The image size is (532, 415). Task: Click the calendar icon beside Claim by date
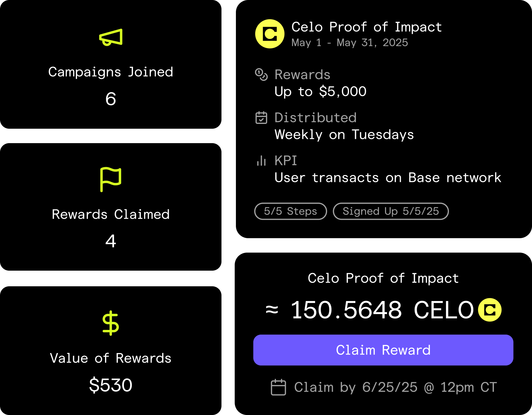(x=278, y=387)
